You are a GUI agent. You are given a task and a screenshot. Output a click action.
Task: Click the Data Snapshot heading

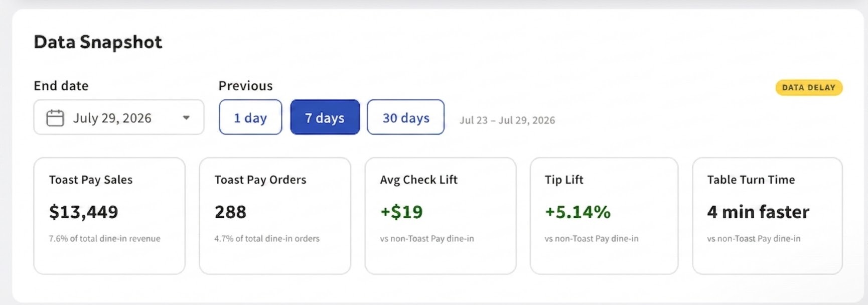tap(98, 42)
